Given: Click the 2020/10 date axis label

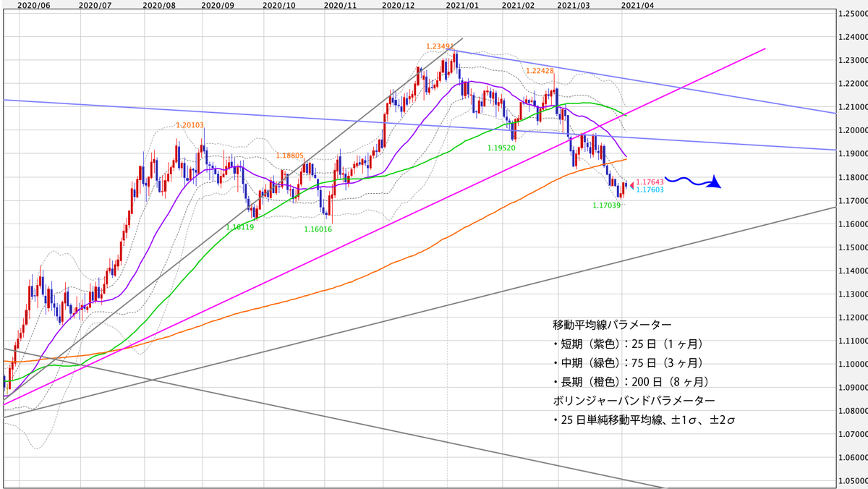Looking at the screenshot, I should (279, 4).
